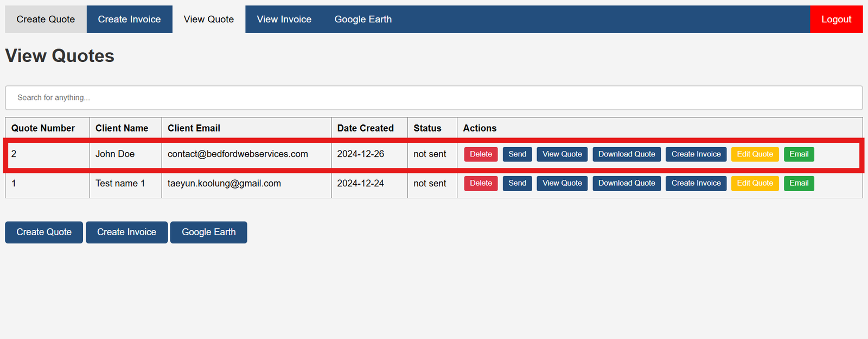Open Google Earth from top navigation

[x=363, y=19]
